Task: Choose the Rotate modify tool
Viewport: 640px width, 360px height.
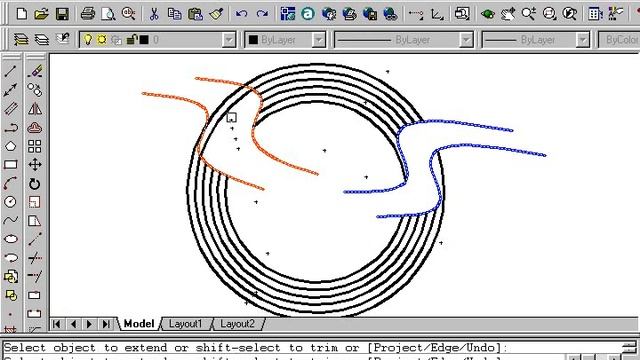Action: point(35,184)
